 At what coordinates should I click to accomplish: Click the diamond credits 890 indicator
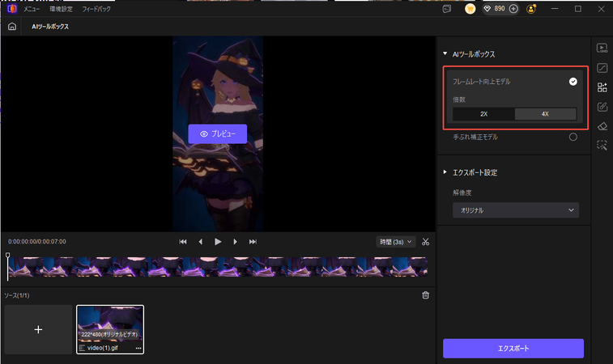pos(495,9)
